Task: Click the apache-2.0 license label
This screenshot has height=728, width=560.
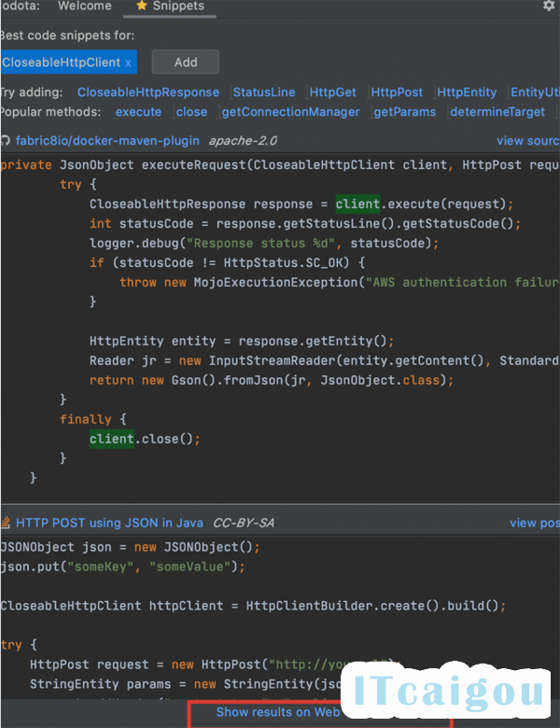Action: pyautogui.click(x=243, y=141)
